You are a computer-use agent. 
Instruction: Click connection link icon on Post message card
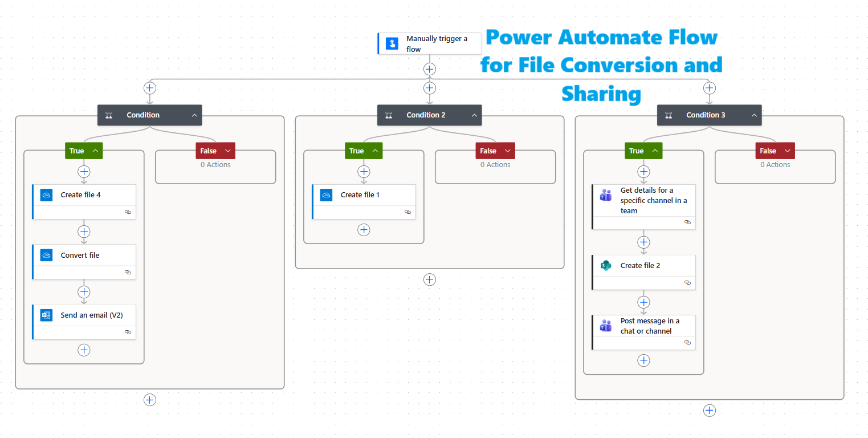(x=687, y=342)
